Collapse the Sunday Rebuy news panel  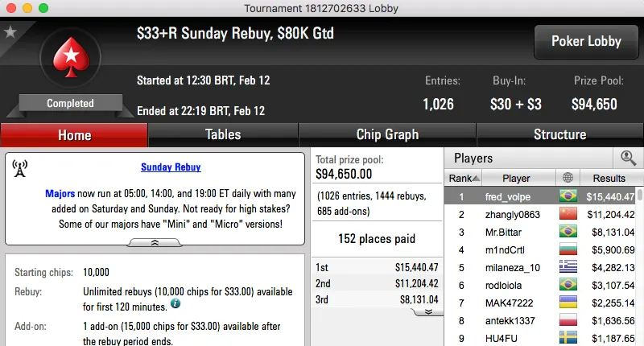coord(155,242)
